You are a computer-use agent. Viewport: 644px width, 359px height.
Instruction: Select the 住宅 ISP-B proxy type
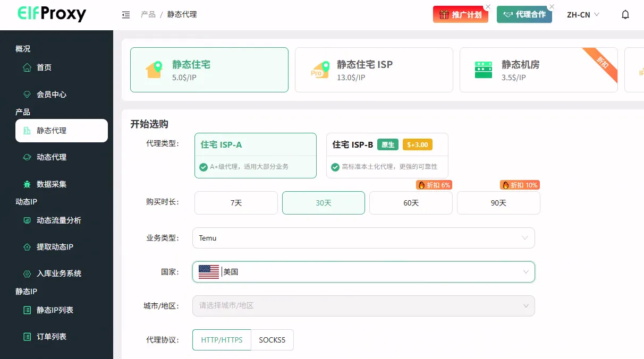[x=387, y=155]
